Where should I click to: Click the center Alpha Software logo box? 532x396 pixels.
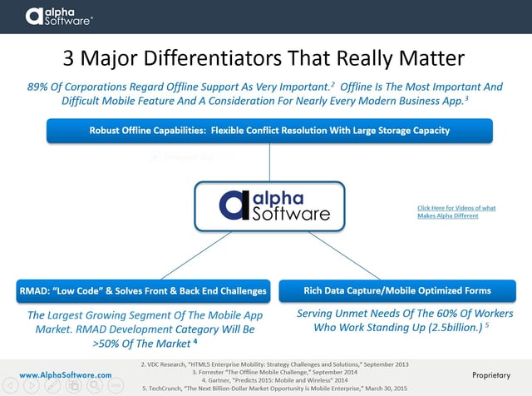pos(269,206)
